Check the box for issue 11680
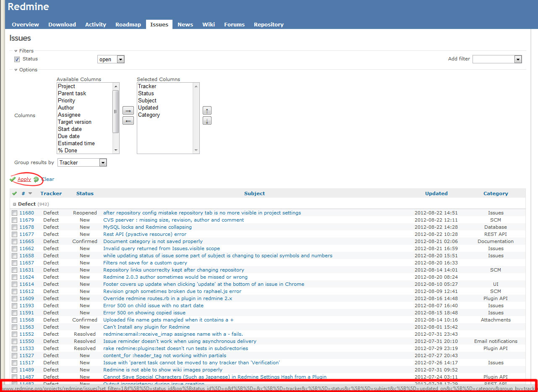 tap(15, 213)
